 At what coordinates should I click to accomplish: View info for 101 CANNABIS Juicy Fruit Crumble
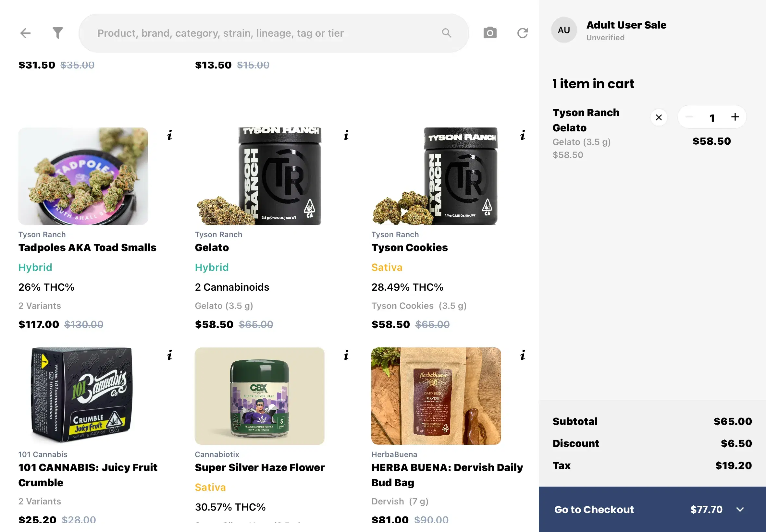[169, 355]
